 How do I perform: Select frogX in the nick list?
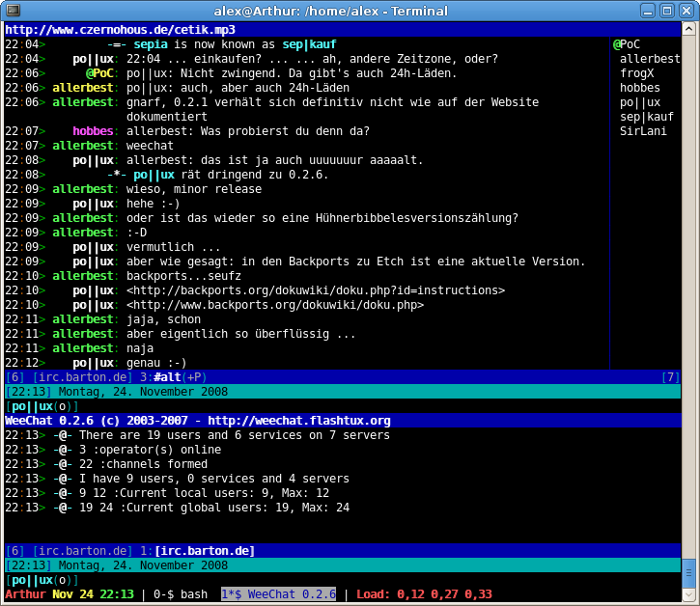point(637,73)
